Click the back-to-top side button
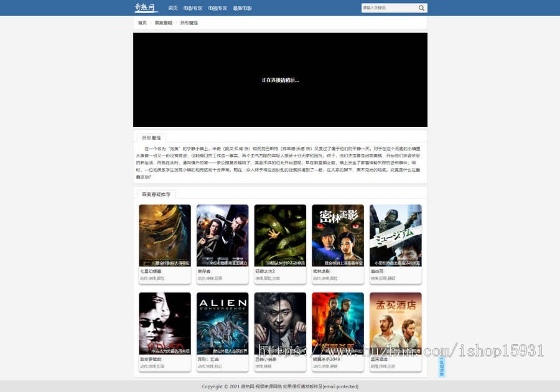 click(442, 366)
